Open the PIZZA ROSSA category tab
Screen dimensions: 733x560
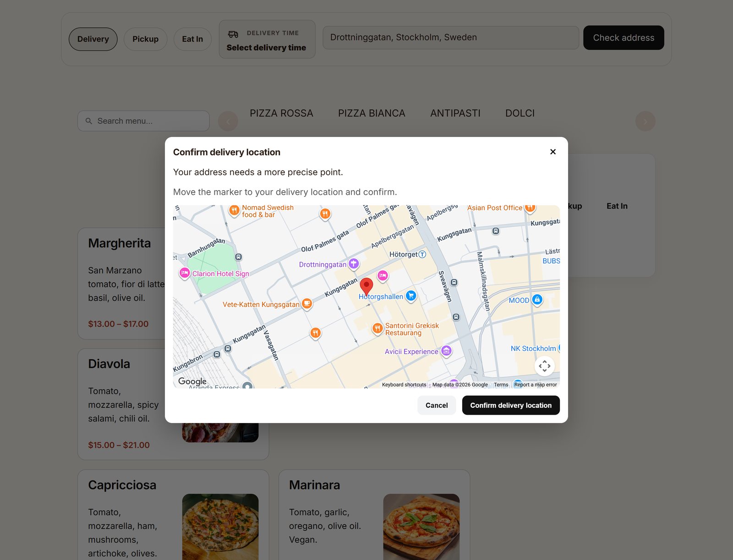click(281, 113)
